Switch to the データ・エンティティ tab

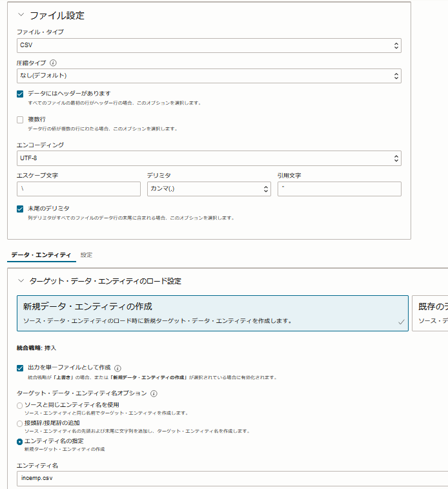point(41,255)
